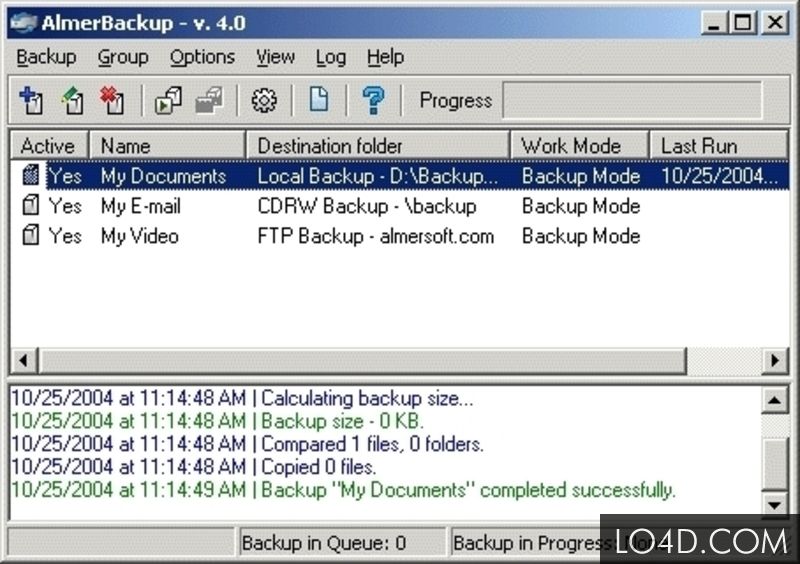Click the My Video row file icon
Viewport: 800px width, 564px height.
coord(31,235)
